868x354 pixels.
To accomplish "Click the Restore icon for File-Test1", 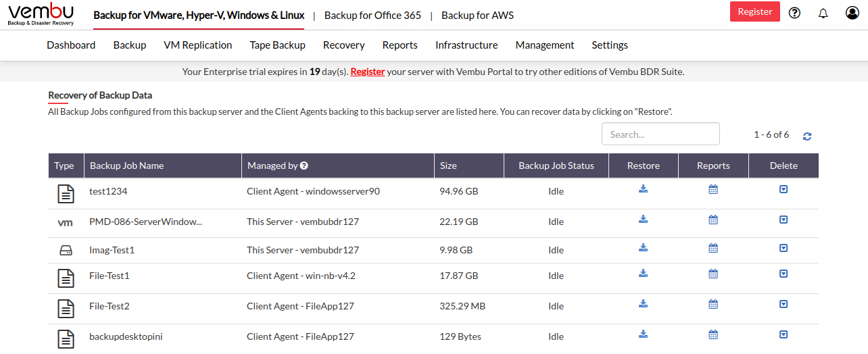I will point(644,273).
